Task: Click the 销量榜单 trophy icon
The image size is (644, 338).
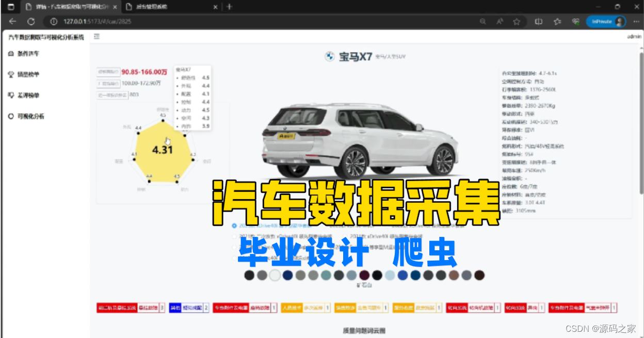Action: coord(11,74)
